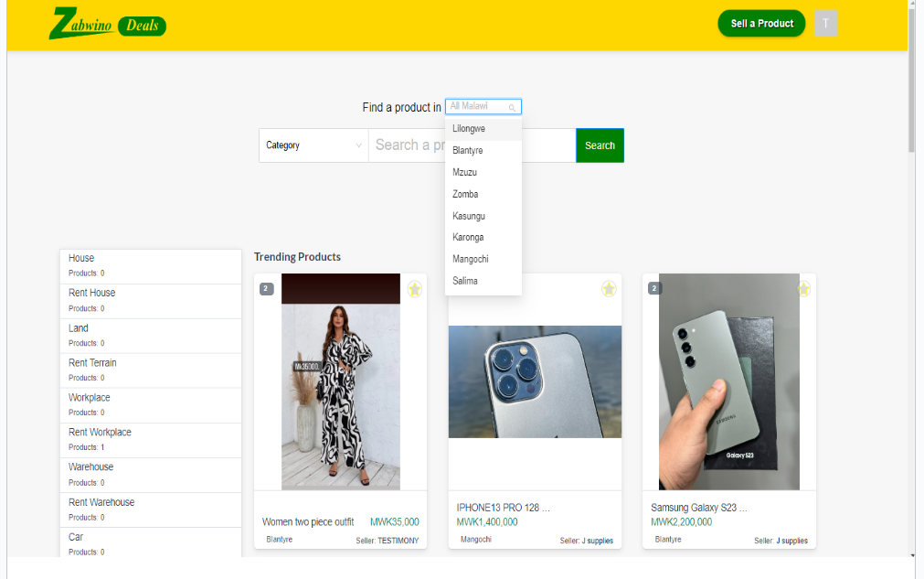Click price MWK1,400,000
924x579 pixels.
(x=487, y=521)
